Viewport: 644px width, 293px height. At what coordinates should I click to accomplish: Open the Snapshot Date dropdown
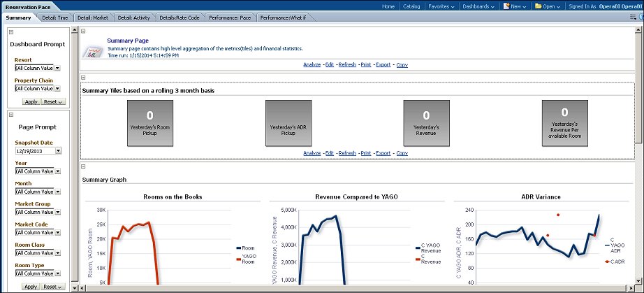click(57, 150)
